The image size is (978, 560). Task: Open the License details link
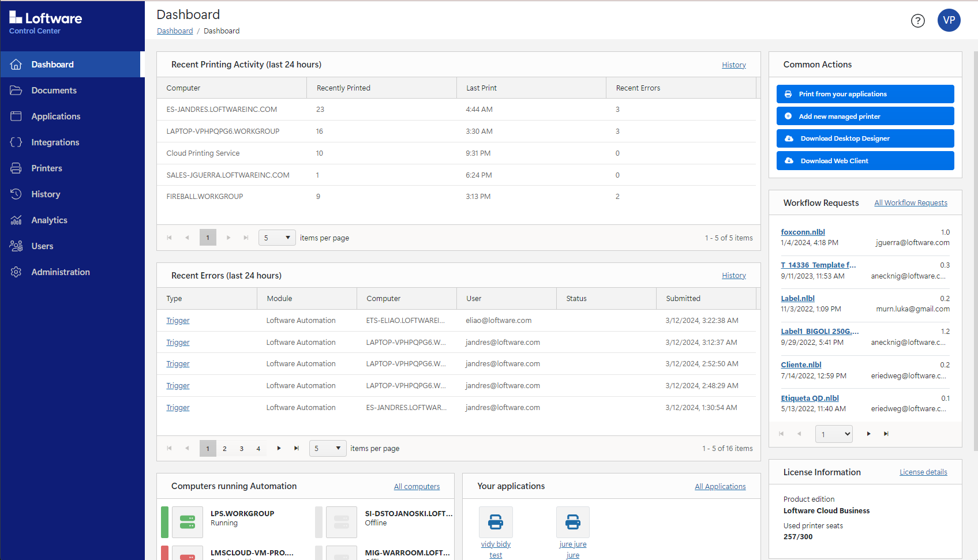click(x=923, y=472)
